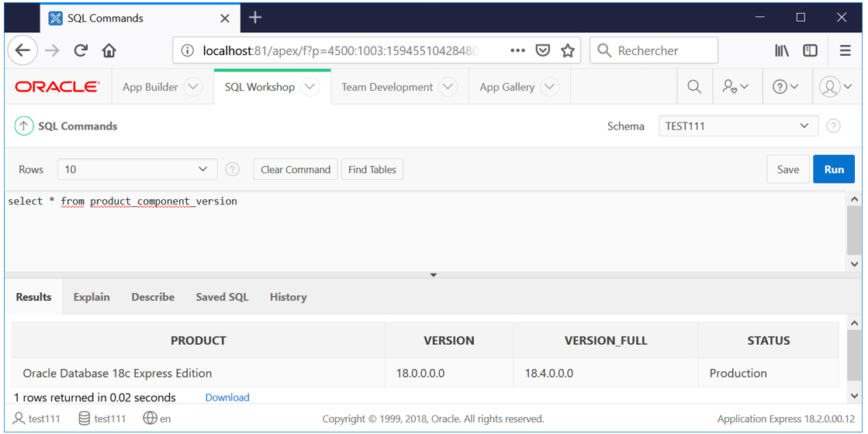Select the Production status cell
This screenshot has width=868, height=434.
coord(769,374)
